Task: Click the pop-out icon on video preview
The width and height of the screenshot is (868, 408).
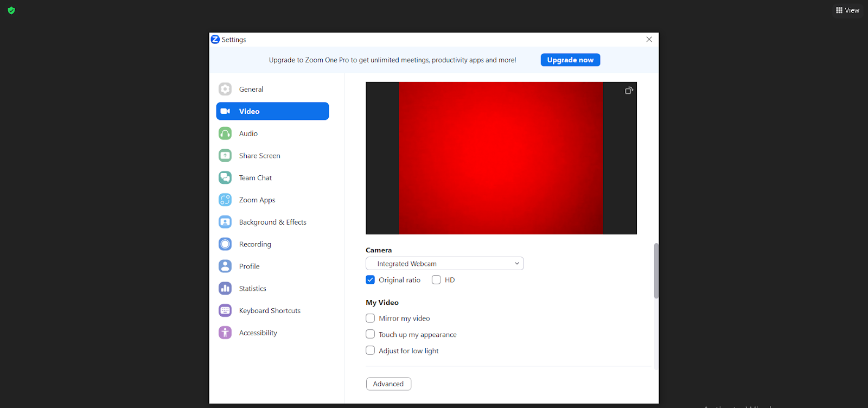Action: [x=628, y=91]
